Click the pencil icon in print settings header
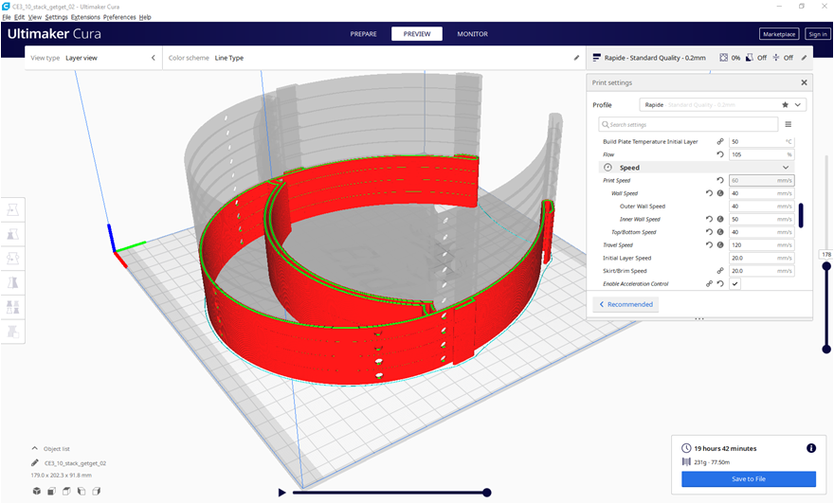 (x=805, y=58)
